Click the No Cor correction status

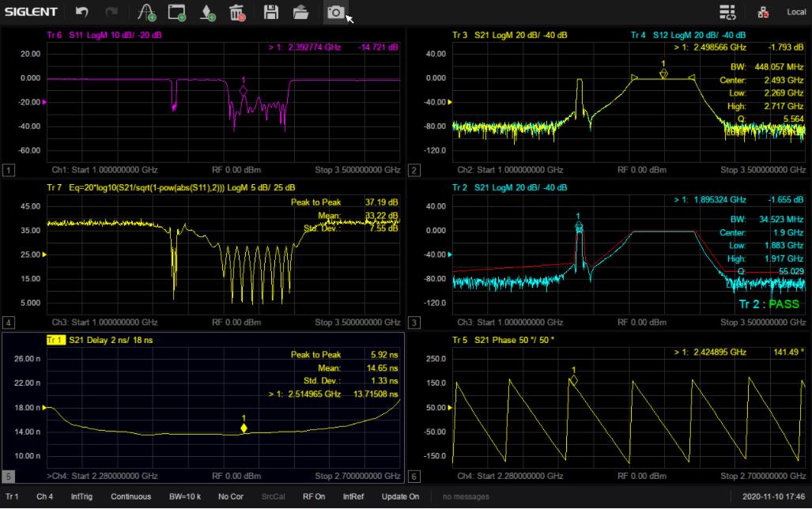tap(232, 496)
